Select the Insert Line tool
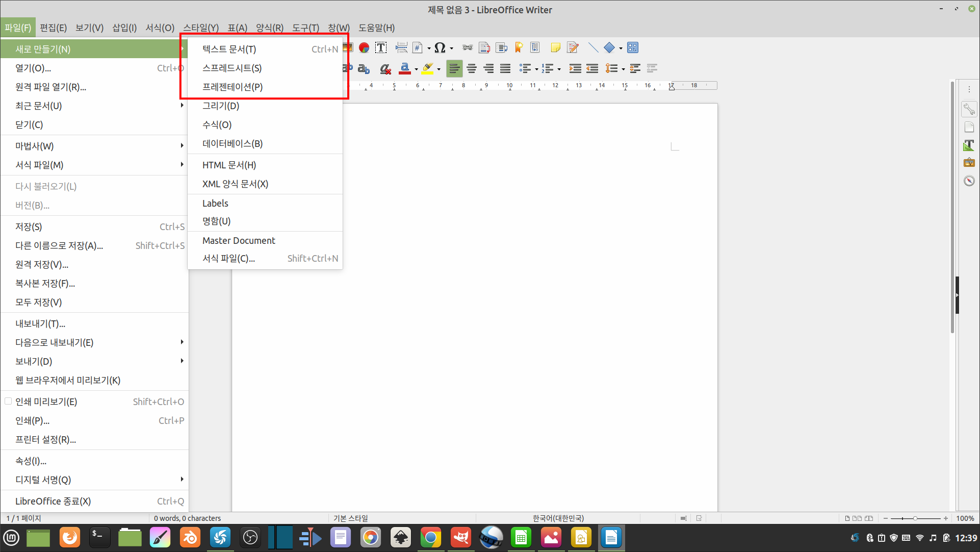 [593, 48]
